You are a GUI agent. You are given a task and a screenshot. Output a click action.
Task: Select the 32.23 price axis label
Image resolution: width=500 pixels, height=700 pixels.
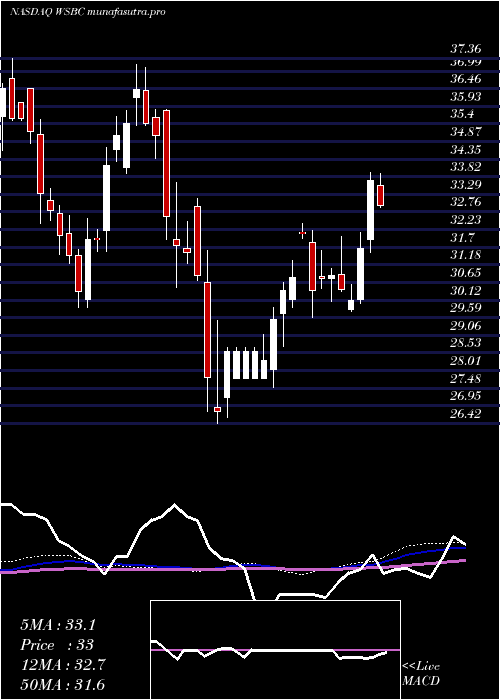click(x=466, y=220)
